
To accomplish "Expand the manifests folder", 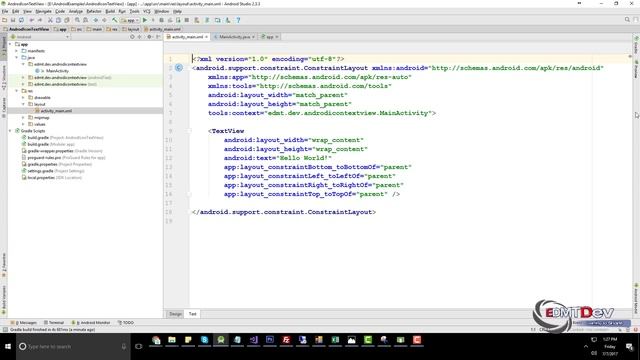I will (17, 51).
